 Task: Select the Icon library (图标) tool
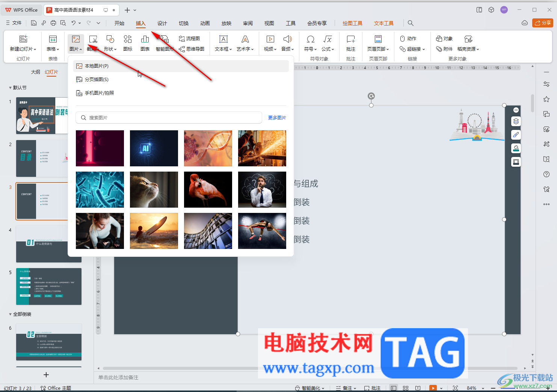128,39
